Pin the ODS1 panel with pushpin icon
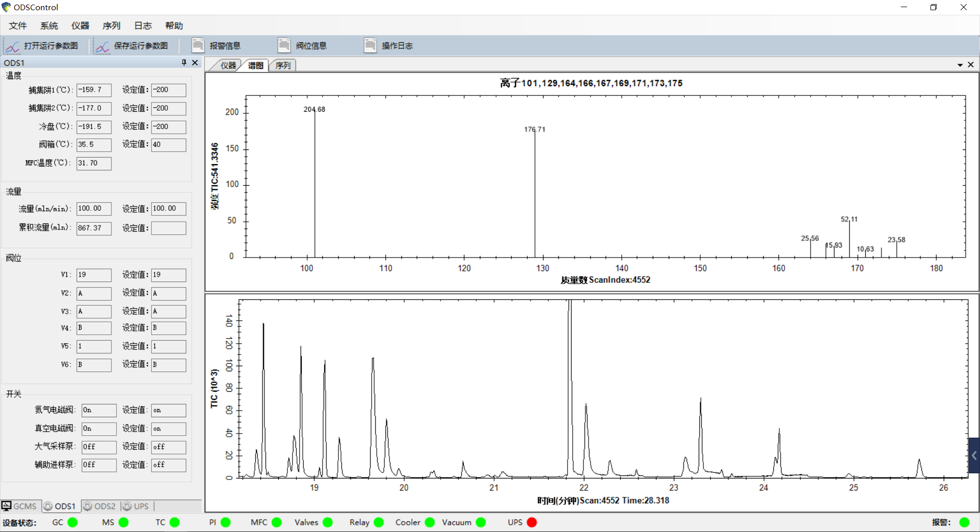Image resolution: width=980 pixels, height=532 pixels. (184, 63)
